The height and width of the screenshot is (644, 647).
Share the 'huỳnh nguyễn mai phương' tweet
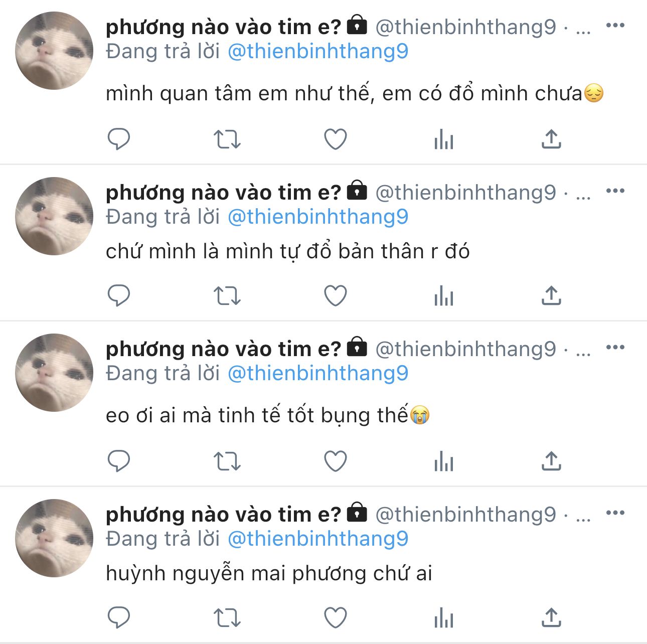[551, 617]
